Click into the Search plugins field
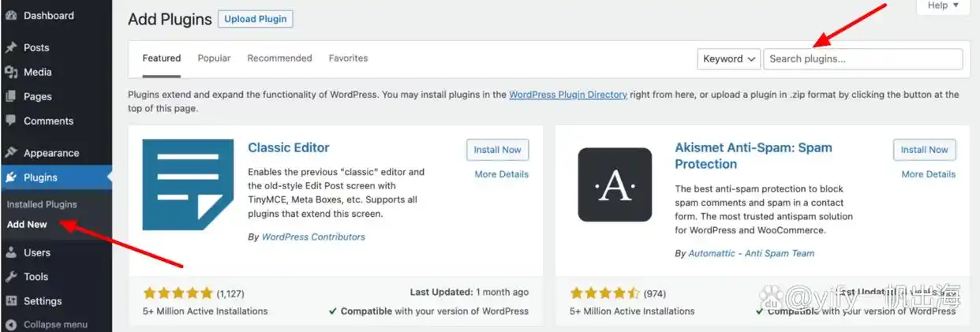Screen dimensions: 980x332 click(x=862, y=59)
